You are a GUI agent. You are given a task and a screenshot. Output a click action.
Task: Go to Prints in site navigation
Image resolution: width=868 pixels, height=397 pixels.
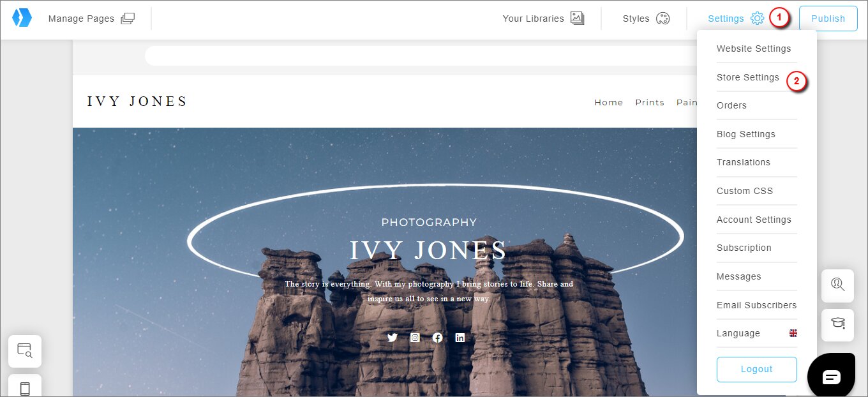650,102
